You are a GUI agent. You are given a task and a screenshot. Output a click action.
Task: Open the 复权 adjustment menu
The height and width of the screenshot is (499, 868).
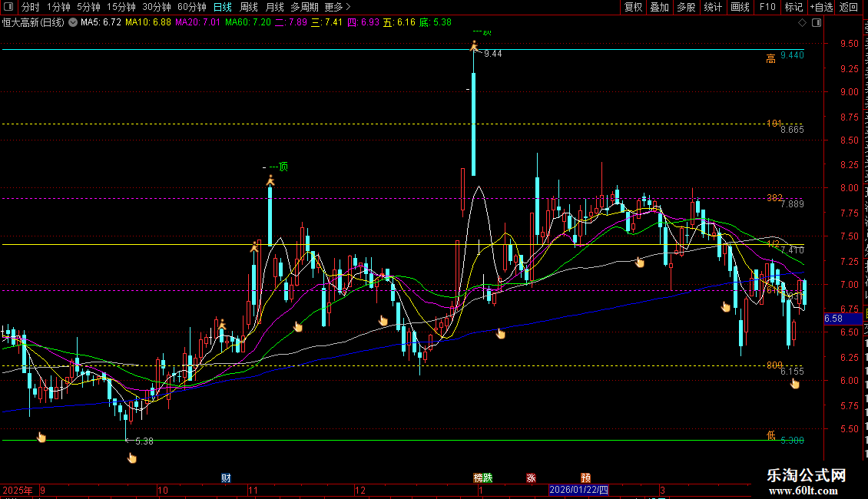tap(633, 7)
